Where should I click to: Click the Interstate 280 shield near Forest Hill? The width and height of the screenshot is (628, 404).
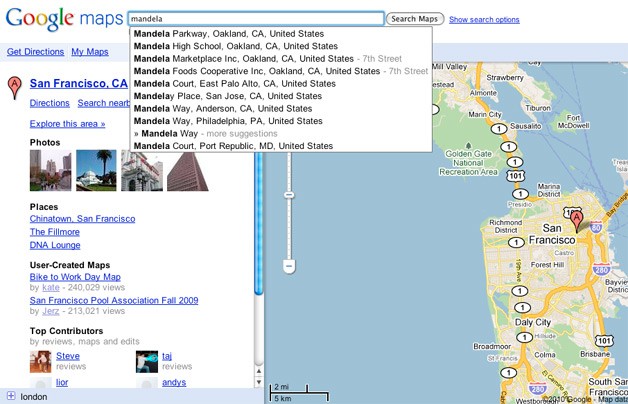(x=602, y=269)
